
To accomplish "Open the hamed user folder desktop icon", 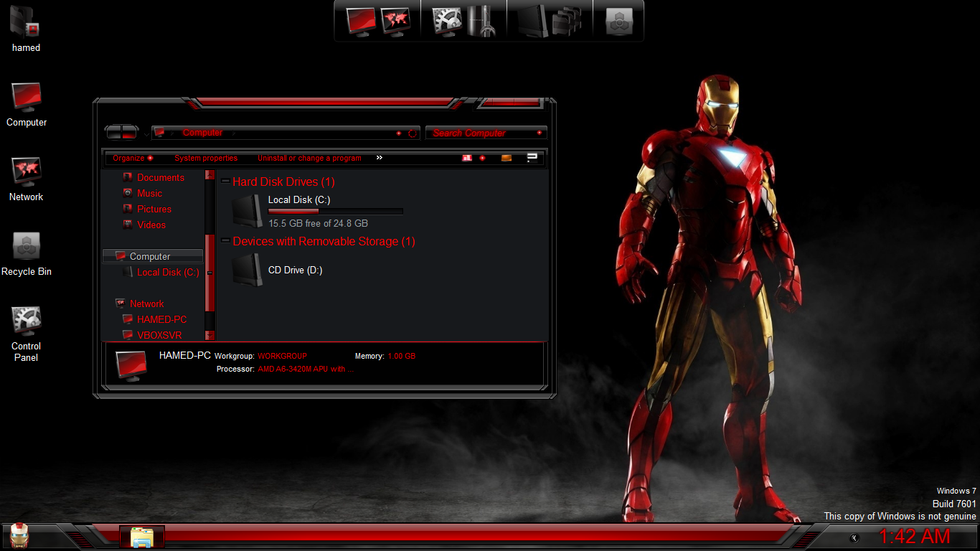I will (26, 29).
